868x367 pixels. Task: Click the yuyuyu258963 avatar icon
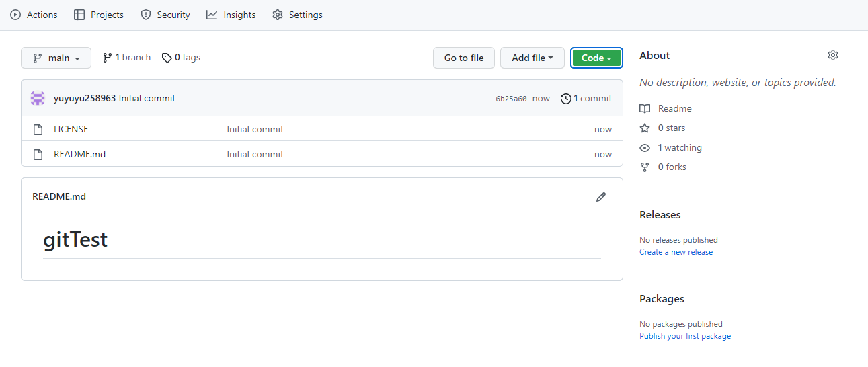(38, 98)
